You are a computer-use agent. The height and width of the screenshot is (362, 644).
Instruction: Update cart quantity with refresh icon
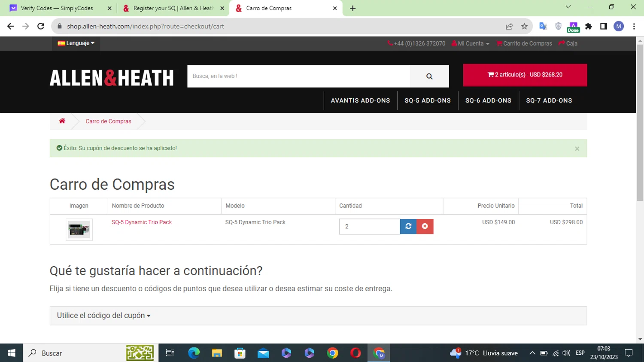(408, 226)
